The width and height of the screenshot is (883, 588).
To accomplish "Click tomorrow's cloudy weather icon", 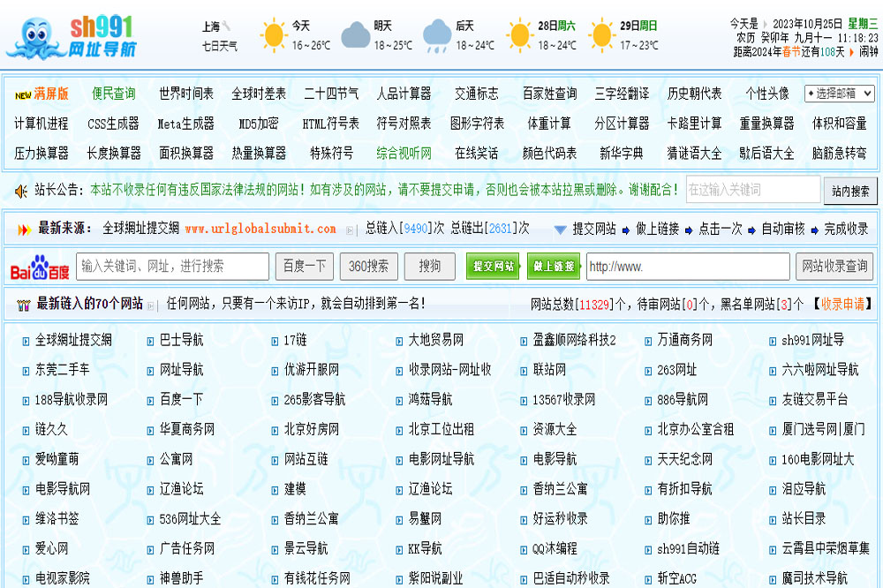I will tap(355, 35).
